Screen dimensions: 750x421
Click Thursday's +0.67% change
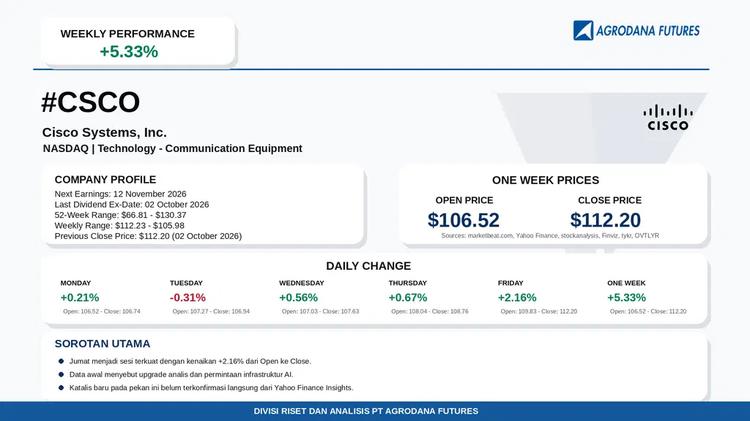[x=408, y=298]
